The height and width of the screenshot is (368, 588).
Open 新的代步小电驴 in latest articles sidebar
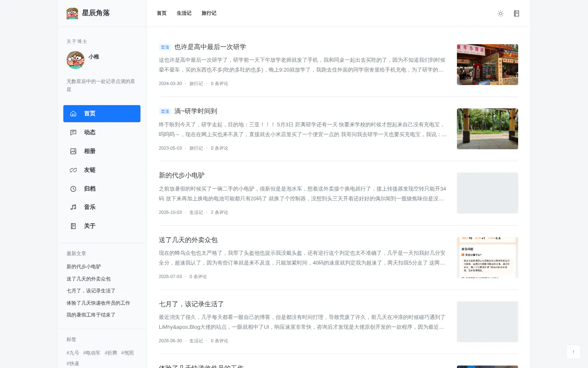(84, 267)
